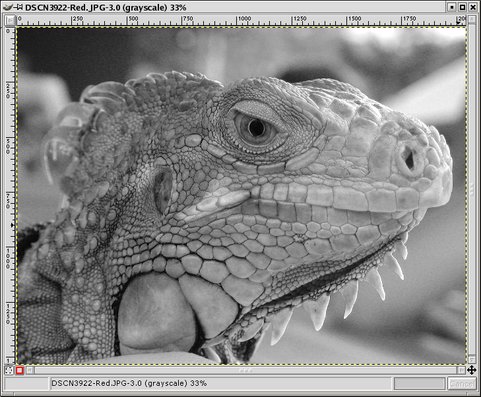Image resolution: width=481 pixels, height=397 pixels.
Task: Minimize the window using title bar dot button
Action: (452, 7)
